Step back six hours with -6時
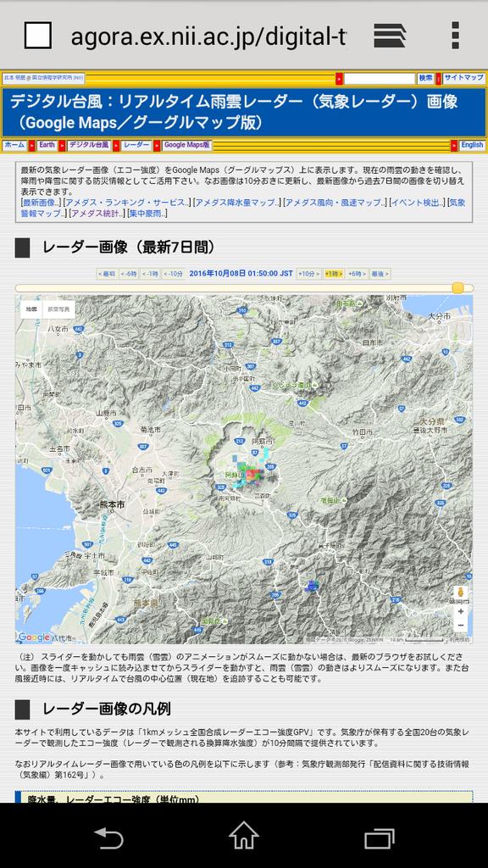 click(x=129, y=274)
